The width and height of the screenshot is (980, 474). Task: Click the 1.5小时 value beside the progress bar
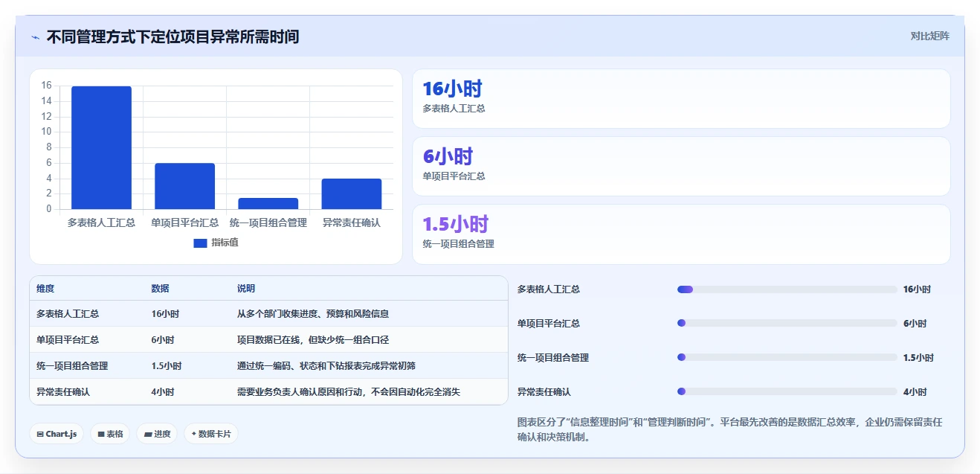pyautogui.click(x=918, y=358)
